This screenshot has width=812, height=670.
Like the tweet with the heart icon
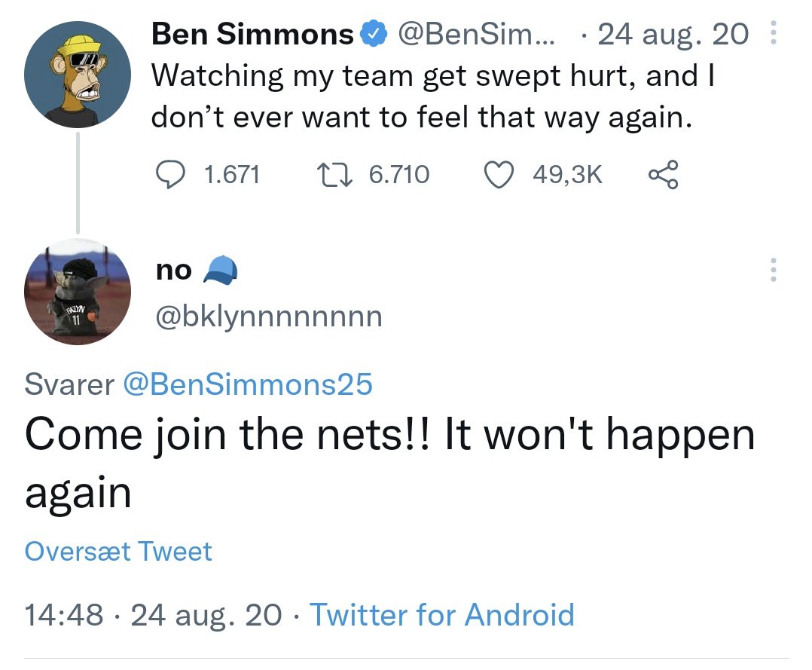coord(499,174)
